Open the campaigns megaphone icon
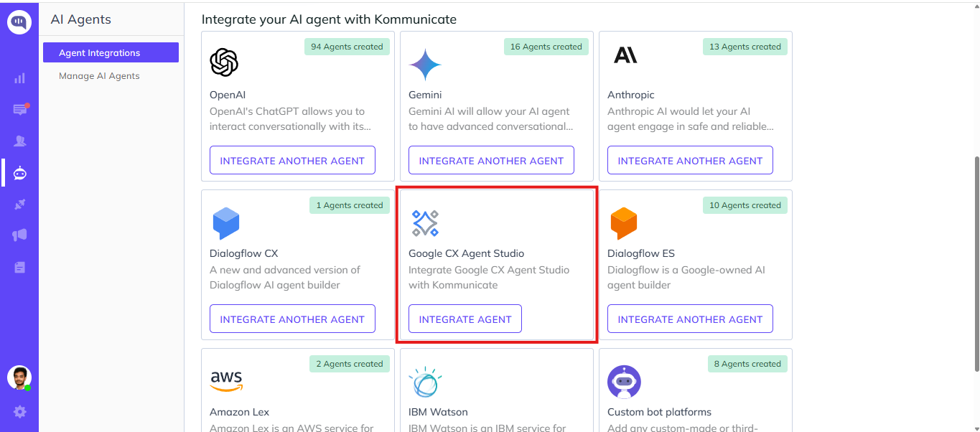980x432 pixels. (20, 235)
